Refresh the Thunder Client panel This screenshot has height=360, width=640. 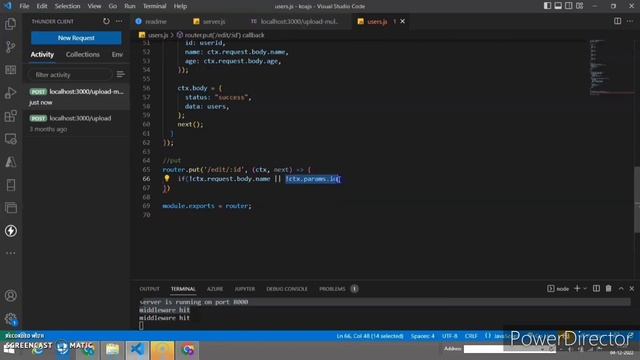(106, 21)
